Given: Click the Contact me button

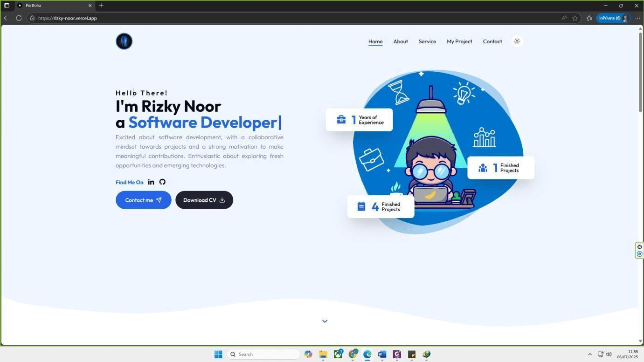Looking at the screenshot, I should (144, 200).
